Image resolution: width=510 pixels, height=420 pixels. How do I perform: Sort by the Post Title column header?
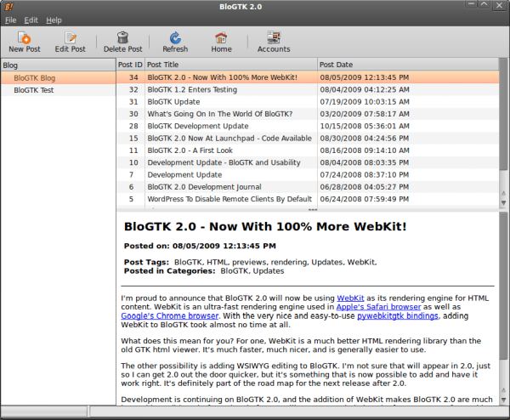pos(230,65)
